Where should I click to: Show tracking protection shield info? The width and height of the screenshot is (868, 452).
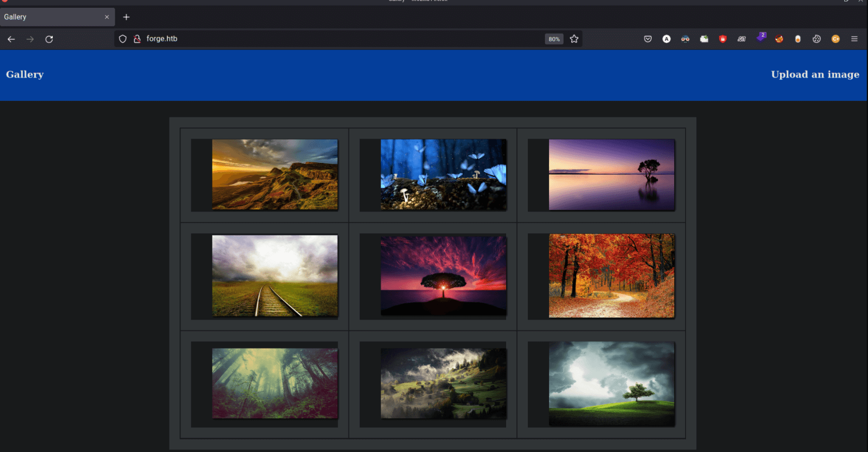pos(123,39)
